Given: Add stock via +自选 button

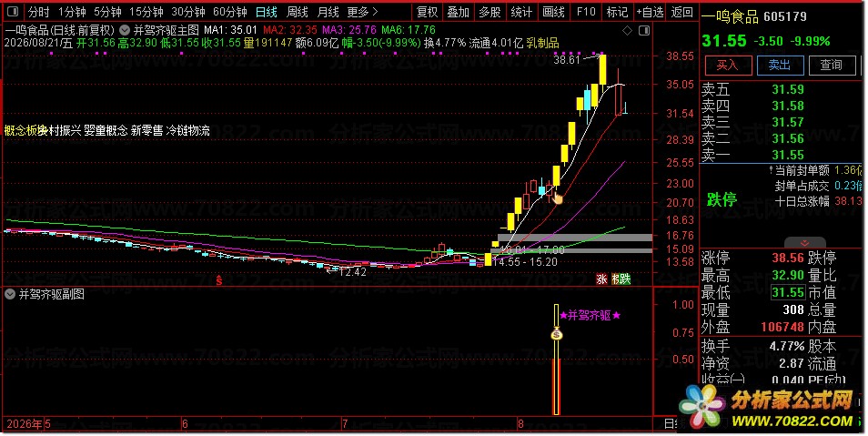Looking at the screenshot, I should [650, 12].
